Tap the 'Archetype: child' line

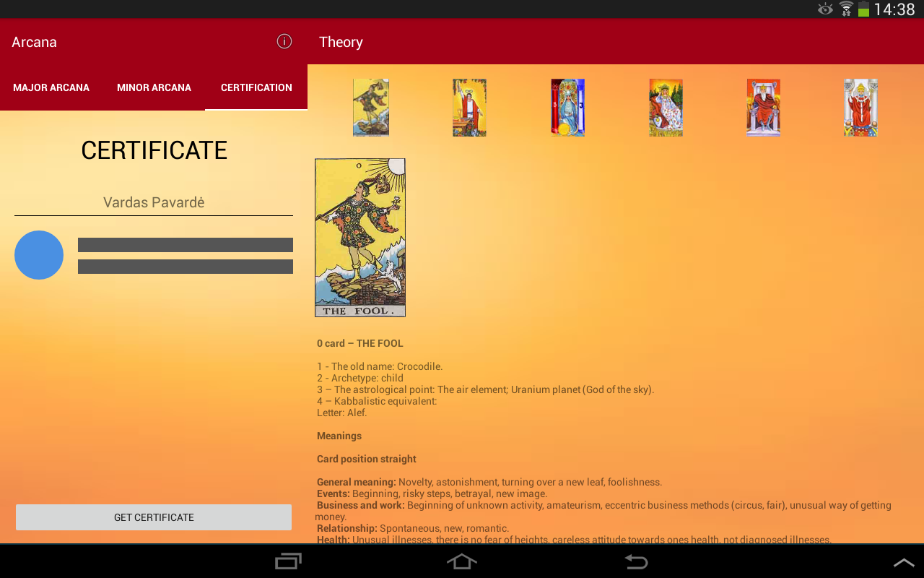coord(360,378)
